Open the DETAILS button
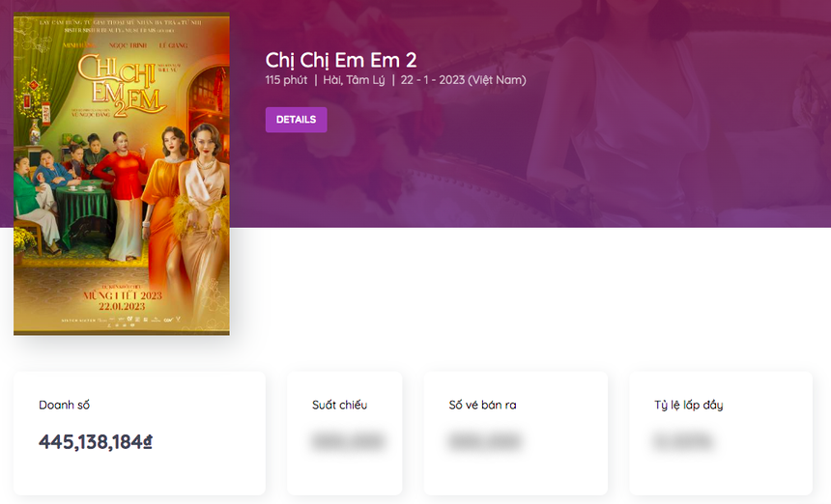Image resolution: width=831 pixels, height=504 pixels. [296, 120]
